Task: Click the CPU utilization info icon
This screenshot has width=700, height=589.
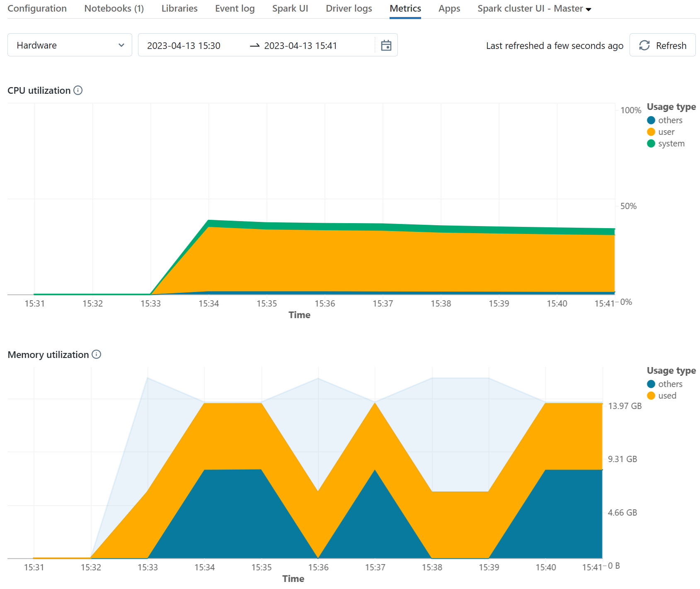Action: 78,90
